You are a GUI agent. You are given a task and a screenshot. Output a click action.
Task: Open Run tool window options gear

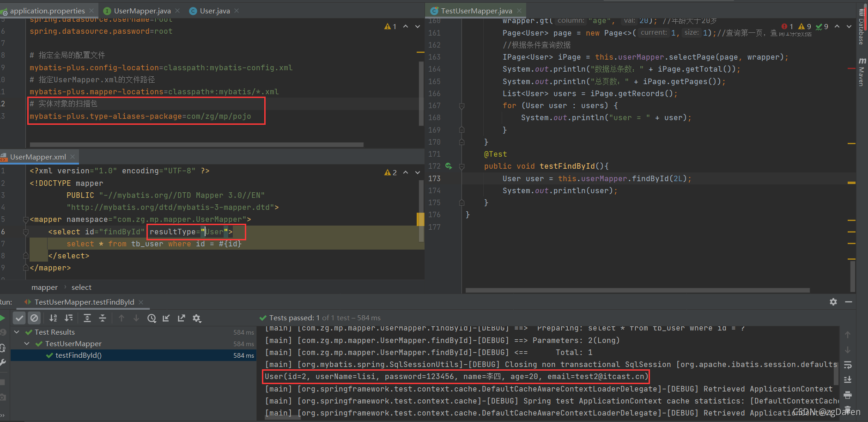833,302
